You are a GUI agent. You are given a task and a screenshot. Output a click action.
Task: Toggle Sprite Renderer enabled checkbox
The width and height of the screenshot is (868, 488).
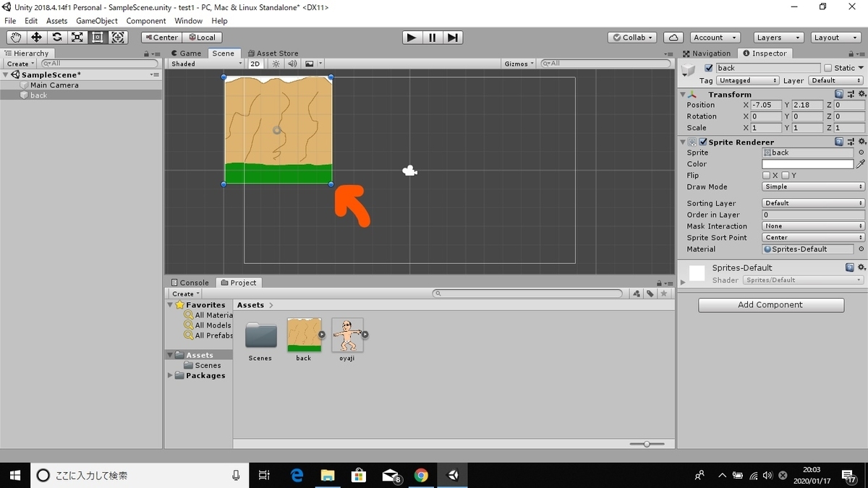(703, 142)
